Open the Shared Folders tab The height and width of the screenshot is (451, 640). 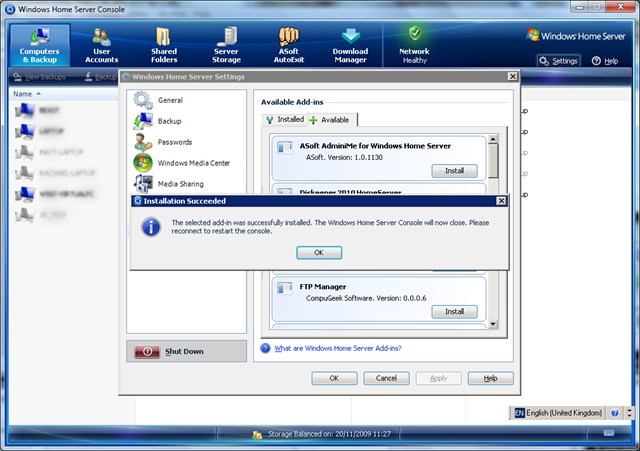(x=164, y=45)
